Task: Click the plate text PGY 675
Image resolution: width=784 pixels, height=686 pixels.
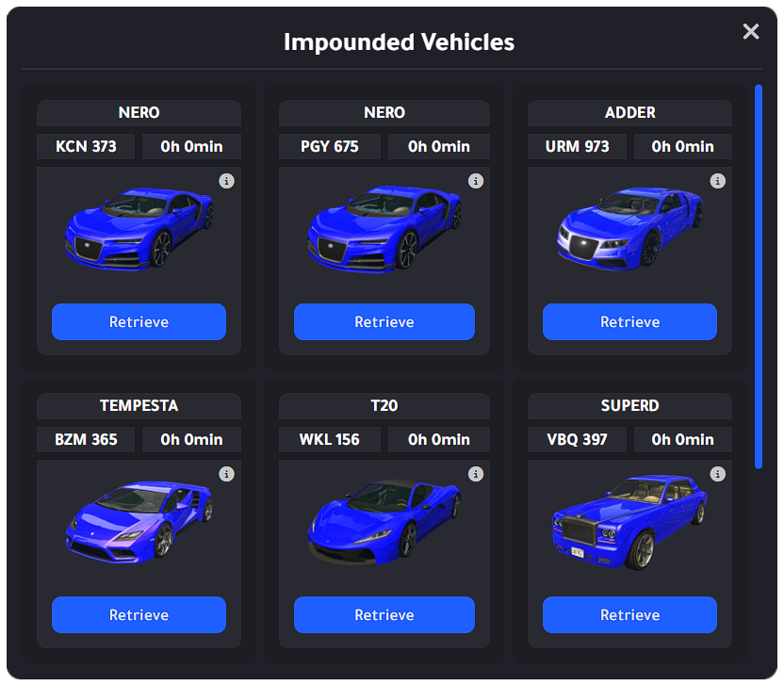Action: coord(330,146)
